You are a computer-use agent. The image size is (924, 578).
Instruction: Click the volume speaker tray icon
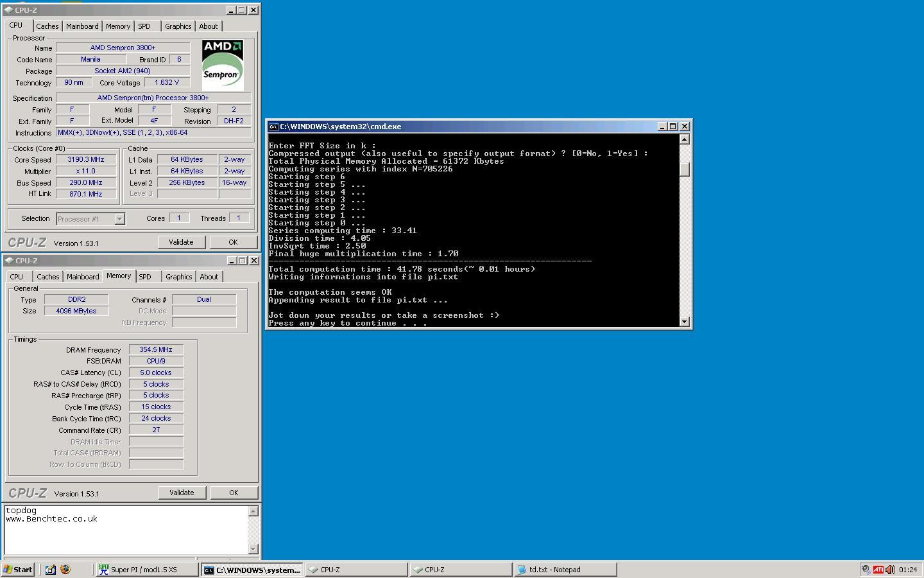click(889, 570)
